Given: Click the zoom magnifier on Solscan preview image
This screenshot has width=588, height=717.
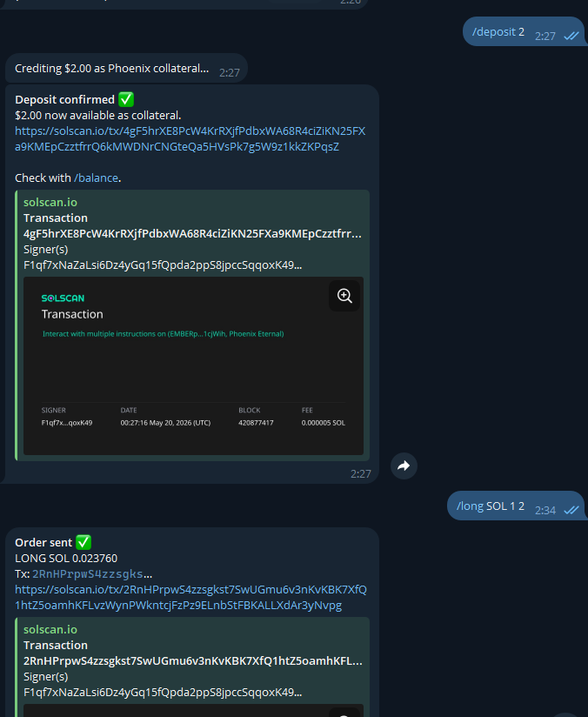Looking at the screenshot, I should tap(344, 296).
